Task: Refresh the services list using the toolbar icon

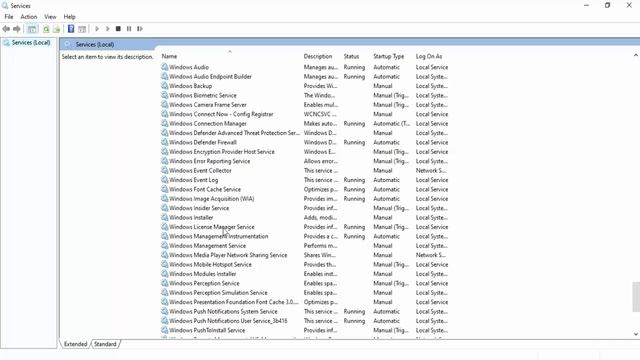Action: point(46,29)
